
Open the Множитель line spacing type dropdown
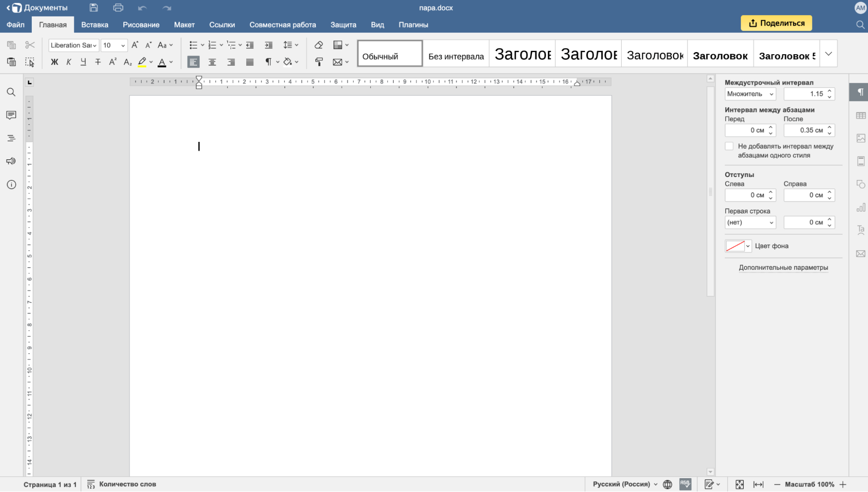[x=750, y=94]
